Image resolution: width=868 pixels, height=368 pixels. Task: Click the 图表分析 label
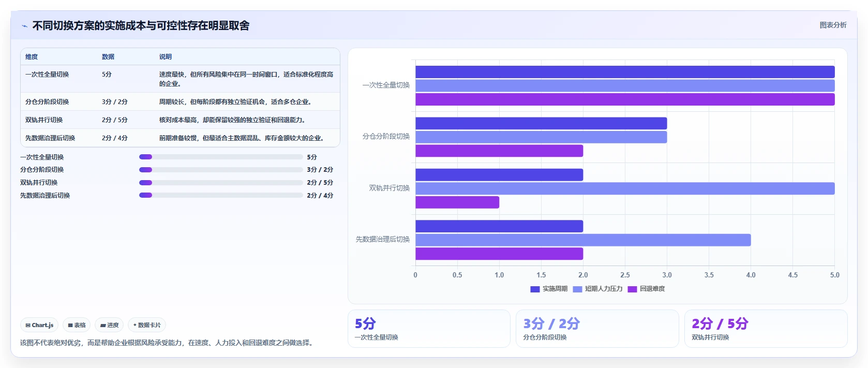pyautogui.click(x=833, y=25)
